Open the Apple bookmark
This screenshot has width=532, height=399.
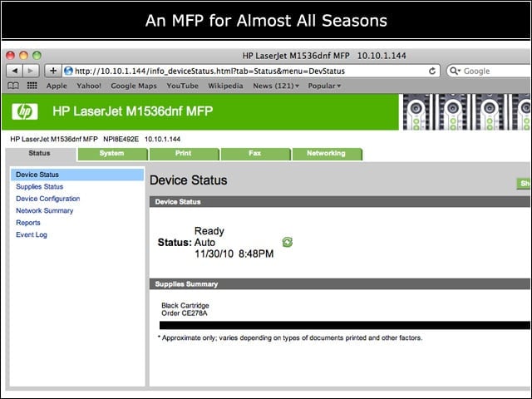57,86
